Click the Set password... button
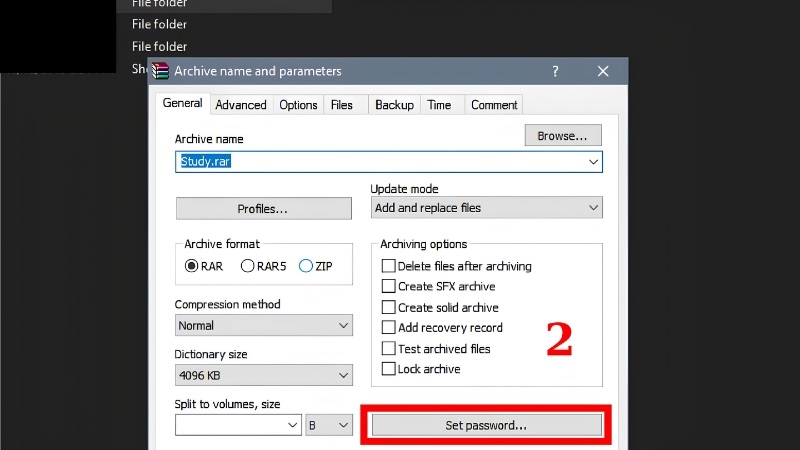 pos(487,425)
